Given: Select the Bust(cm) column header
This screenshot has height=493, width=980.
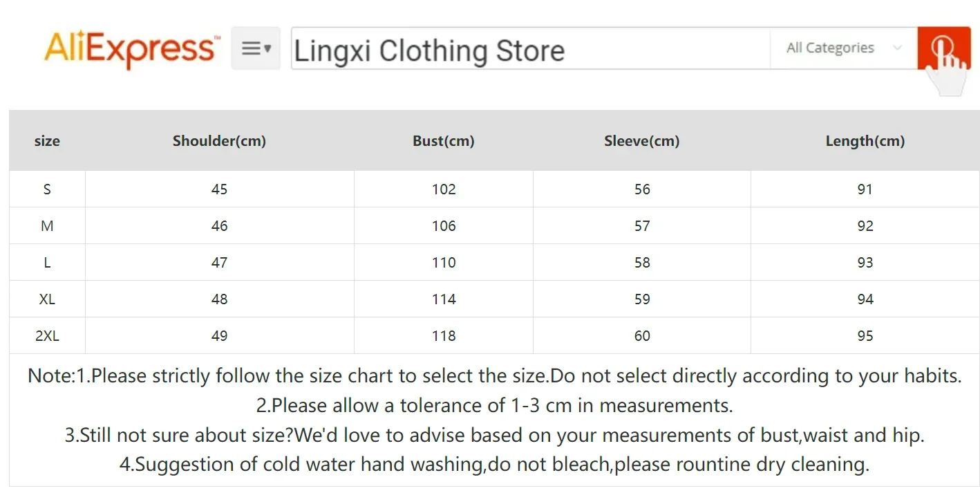Looking at the screenshot, I should pyautogui.click(x=444, y=141).
